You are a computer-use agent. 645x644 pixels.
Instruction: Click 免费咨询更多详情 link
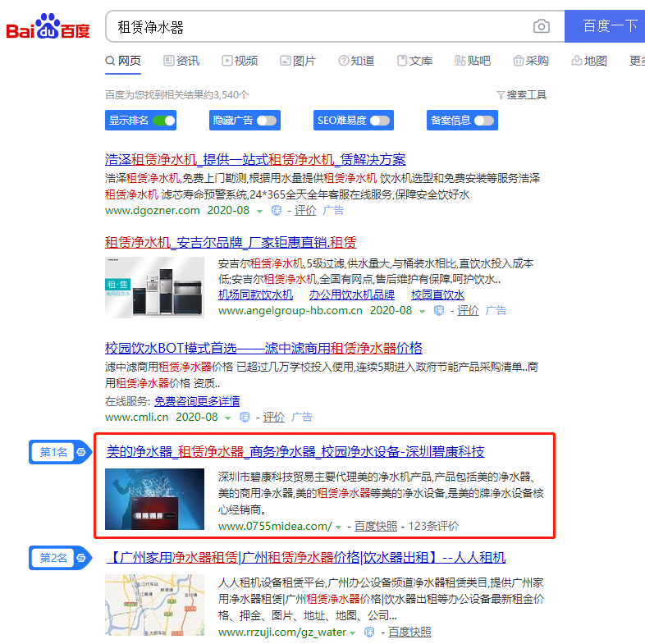click(197, 401)
